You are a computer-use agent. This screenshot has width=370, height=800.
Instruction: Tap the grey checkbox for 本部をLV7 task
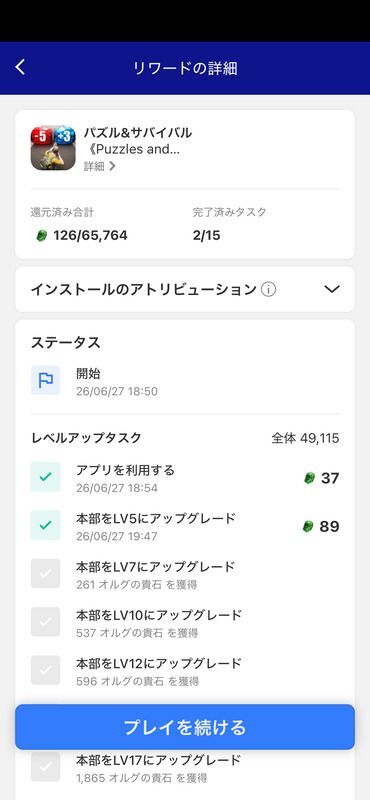pyautogui.click(x=45, y=573)
